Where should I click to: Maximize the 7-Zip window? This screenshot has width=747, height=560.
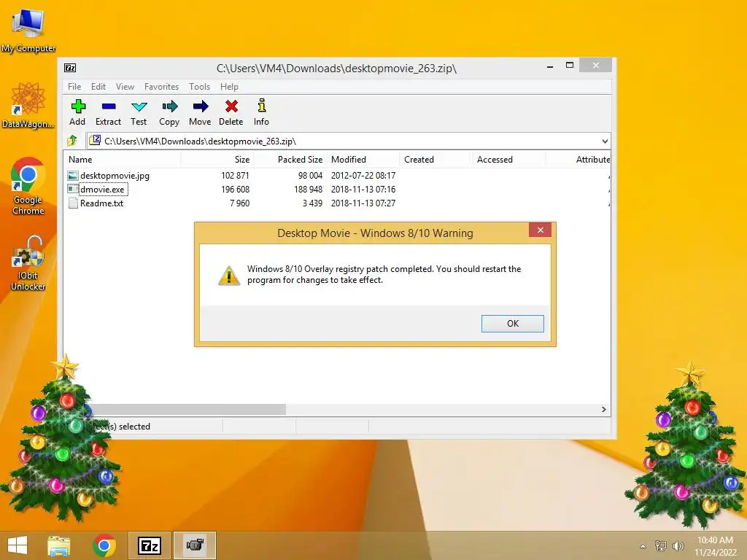pyautogui.click(x=569, y=65)
